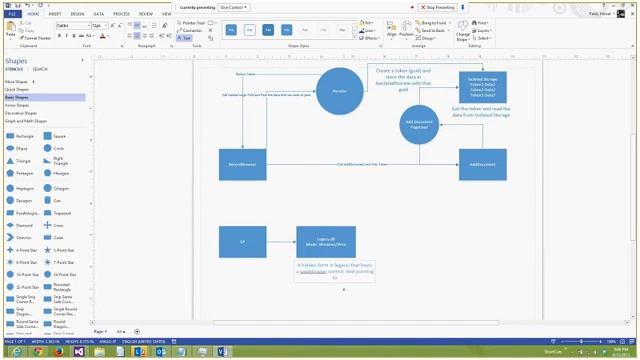
Task: Open Outlook from the taskbar
Action: 161,351
